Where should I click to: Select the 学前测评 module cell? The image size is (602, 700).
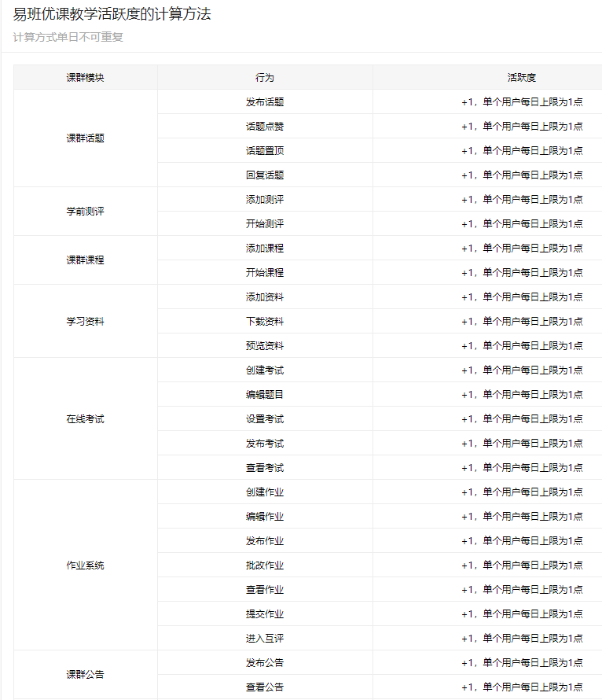pyautogui.click(x=85, y=212)
